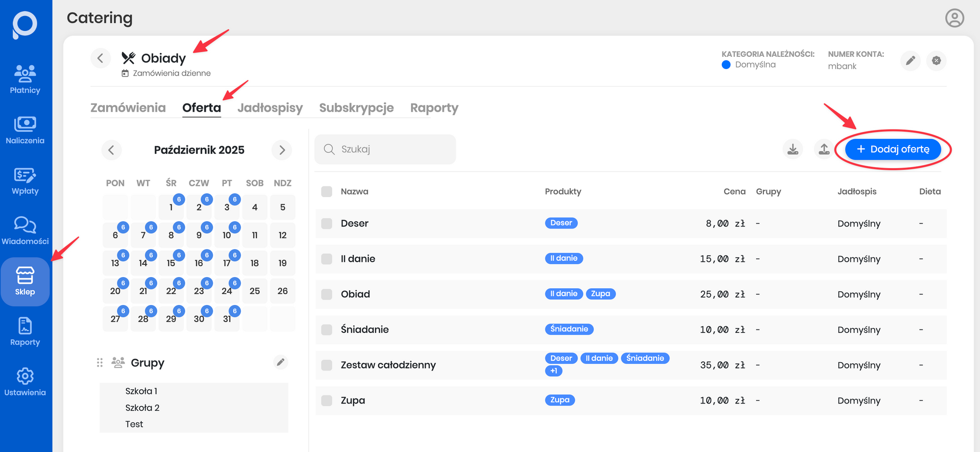The height and width of the screenshot is (452, 980).
Task: Click the download offers icon
Action: pyautogui.click(x=793, y=149)
